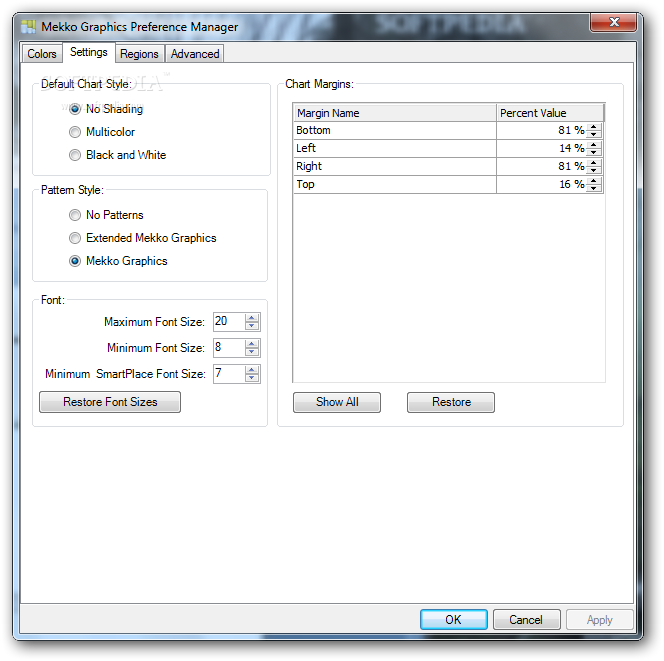664x661 pixels.
Task: Click the Margin Name column header
Action: (x=395, y=113)
